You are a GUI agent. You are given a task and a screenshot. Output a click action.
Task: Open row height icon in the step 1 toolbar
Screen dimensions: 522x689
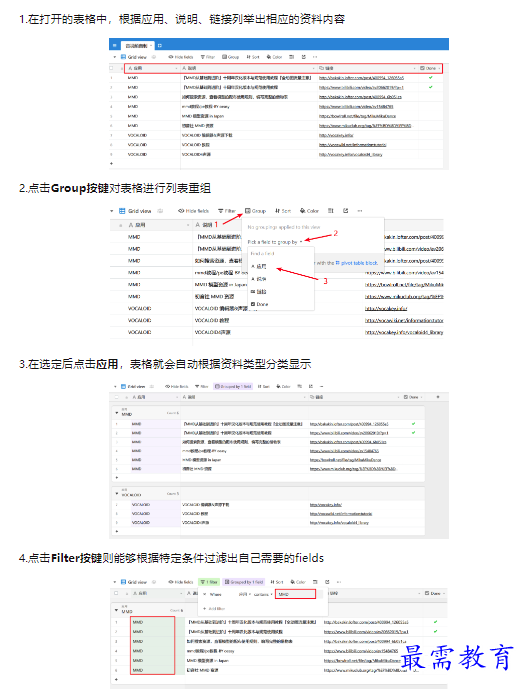click(x=291, y=57)
